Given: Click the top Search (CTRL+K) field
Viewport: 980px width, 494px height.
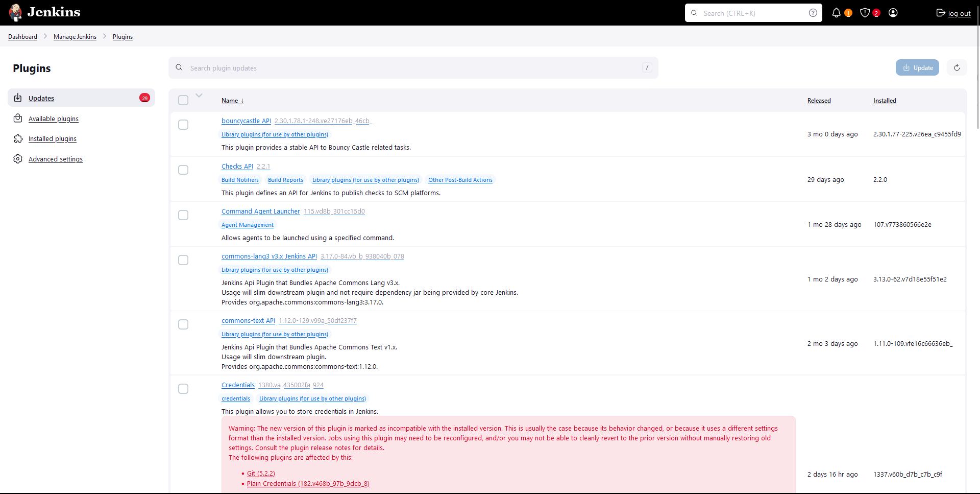Looking at the screenshot, I should pyautogui.click(x=753, y=13).
